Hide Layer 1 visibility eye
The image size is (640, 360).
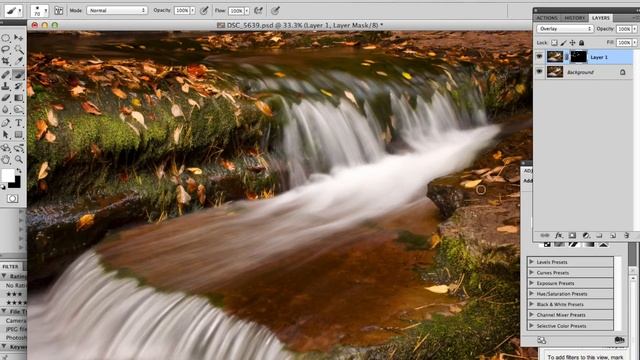pyautogui.click(x=539, y=57)
